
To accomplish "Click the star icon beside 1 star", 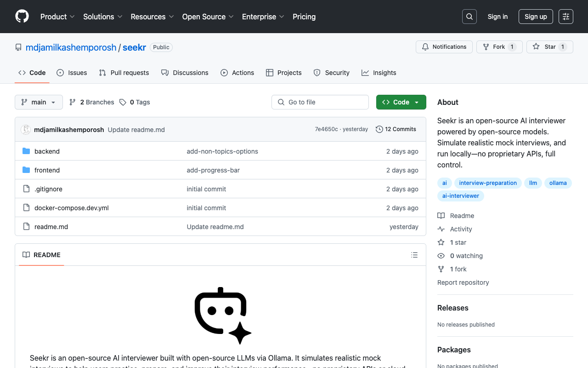I will (x=441, y=242).
